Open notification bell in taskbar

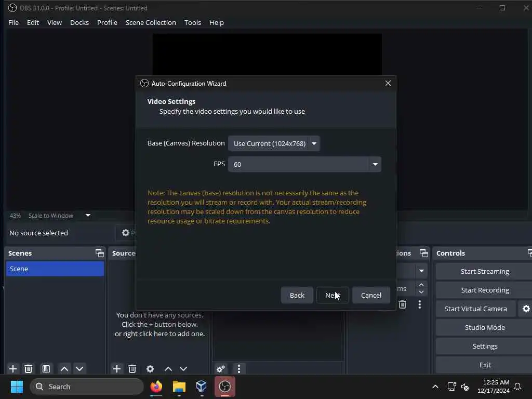tap(517, 387)
